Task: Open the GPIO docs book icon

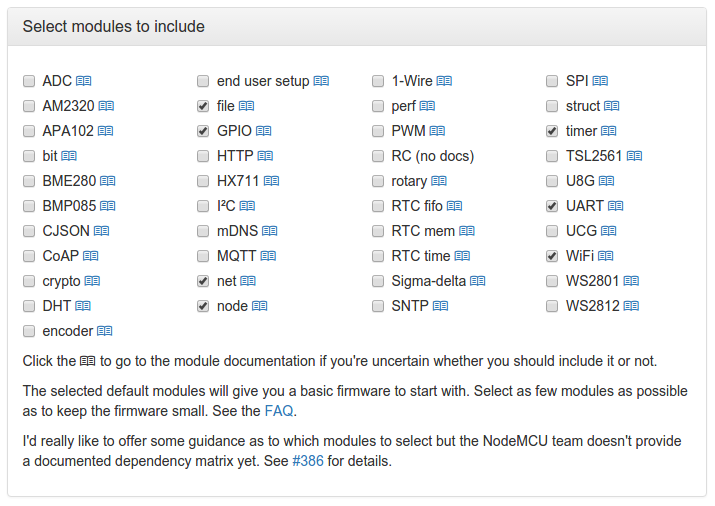Action: [x=264, y=131]
